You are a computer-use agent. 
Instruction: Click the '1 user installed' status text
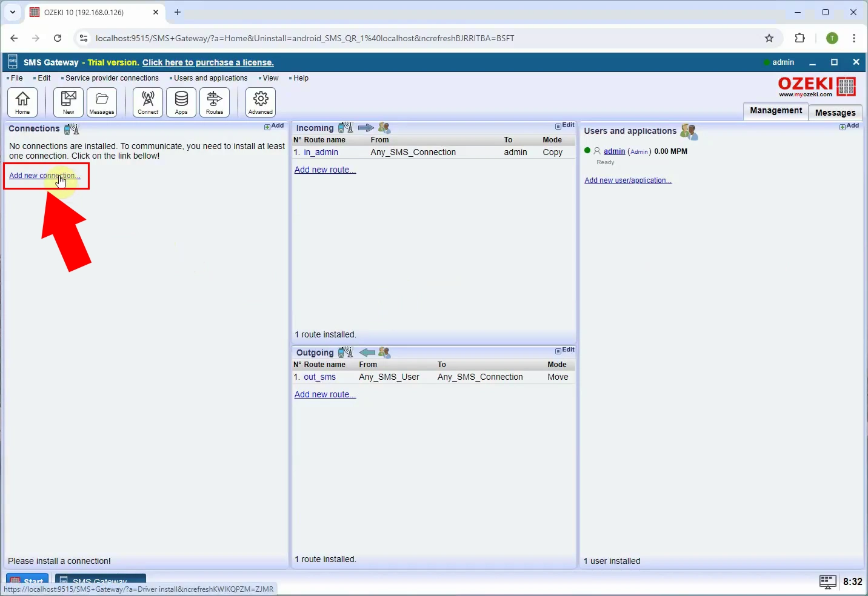pos(612,561)
